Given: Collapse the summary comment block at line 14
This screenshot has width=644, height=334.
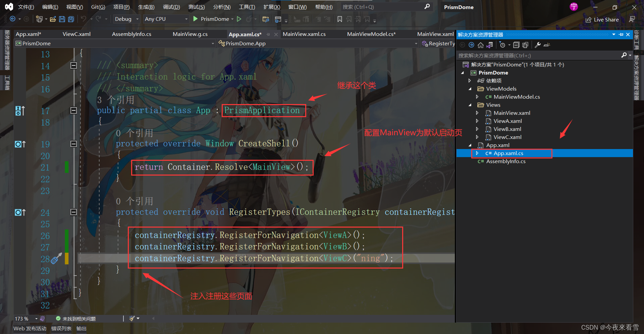Looking at the screenshot, I should click(x=74, y=65).
